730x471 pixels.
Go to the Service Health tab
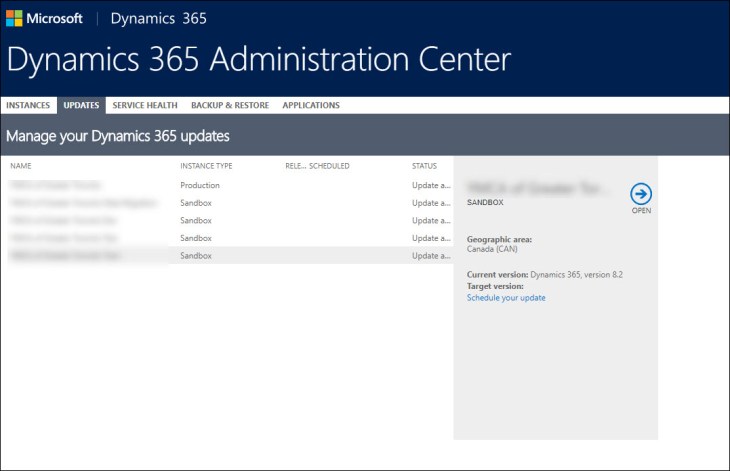[x=145, y=105]
